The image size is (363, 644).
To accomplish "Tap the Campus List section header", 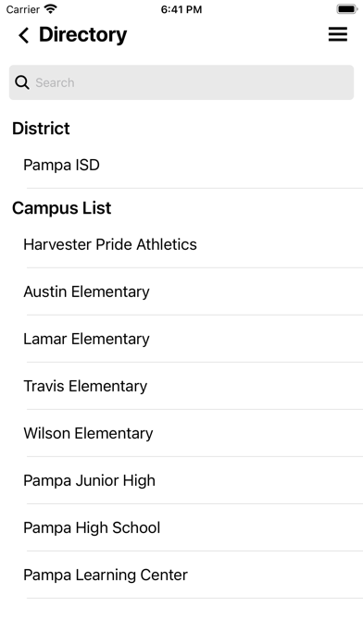I will tap(62, 208).
